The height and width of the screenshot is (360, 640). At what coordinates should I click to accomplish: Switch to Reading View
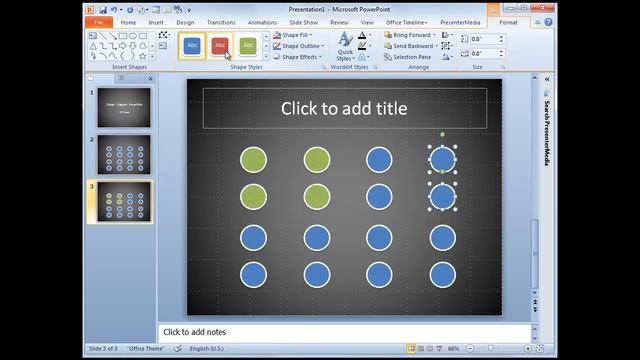[x=430, y=349]
